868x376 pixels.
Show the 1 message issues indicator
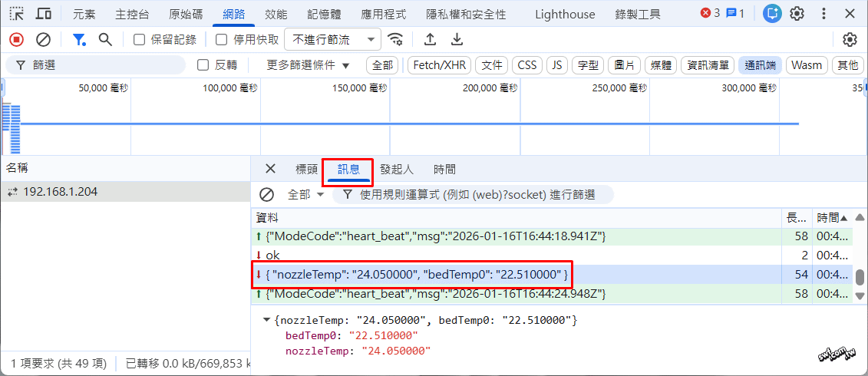(x=735, y=13)
